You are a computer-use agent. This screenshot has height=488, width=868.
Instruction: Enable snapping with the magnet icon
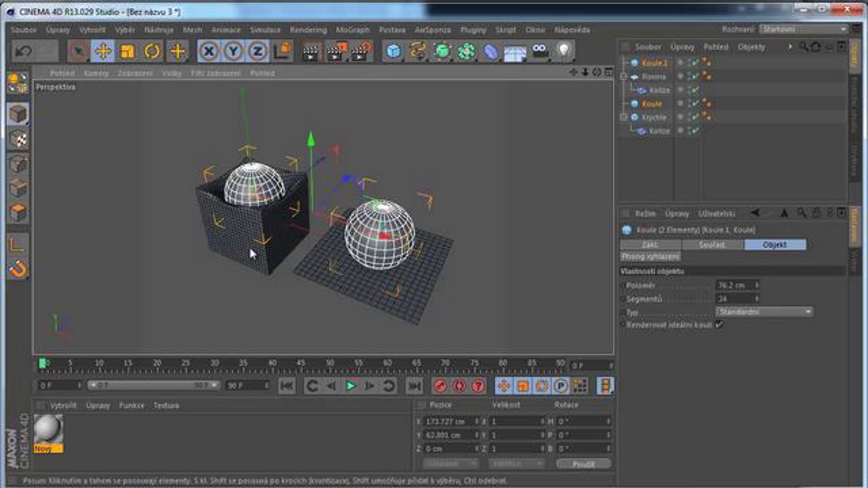[18, 270]
